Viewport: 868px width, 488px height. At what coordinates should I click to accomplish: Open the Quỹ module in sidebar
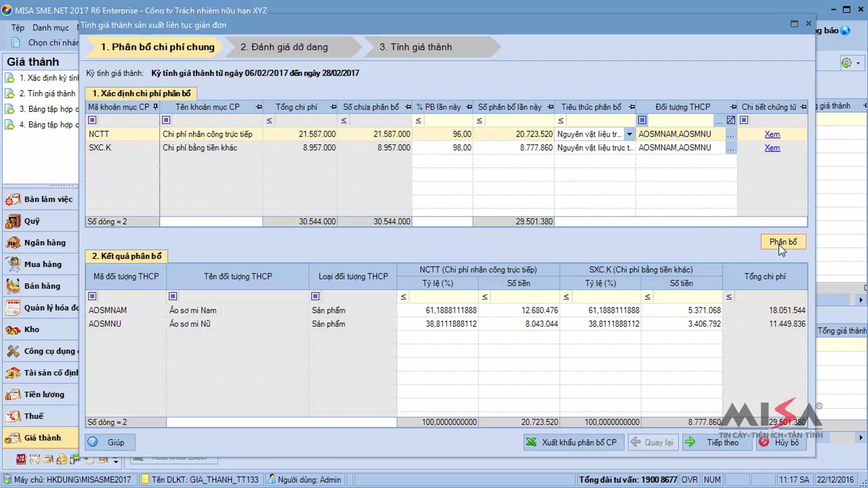[41, 221]
